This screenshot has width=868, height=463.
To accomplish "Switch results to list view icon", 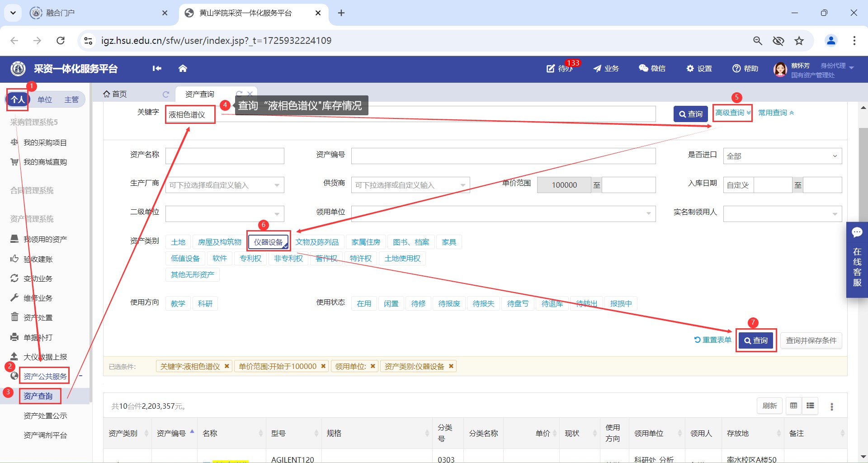I will 810,406.
